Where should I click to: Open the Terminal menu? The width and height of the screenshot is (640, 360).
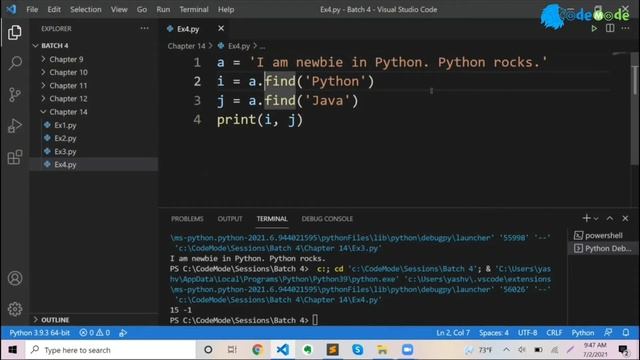194,9
